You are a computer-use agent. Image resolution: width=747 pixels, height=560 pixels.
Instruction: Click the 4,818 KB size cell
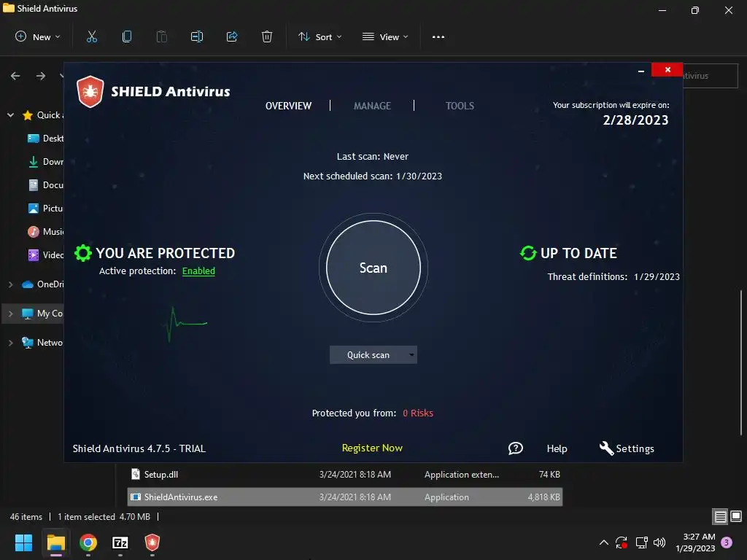click(543, 497)
